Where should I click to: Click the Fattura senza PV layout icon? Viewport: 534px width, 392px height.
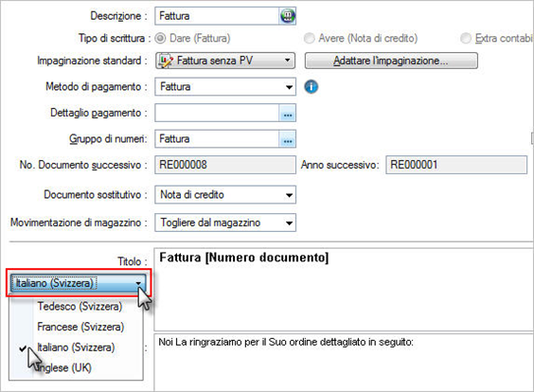click(167, 61)
